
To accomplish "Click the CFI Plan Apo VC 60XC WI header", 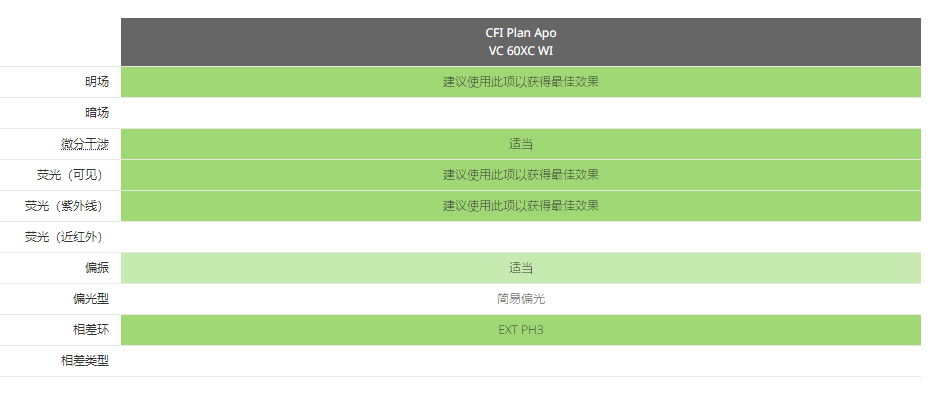I will (x=521, y=42).
